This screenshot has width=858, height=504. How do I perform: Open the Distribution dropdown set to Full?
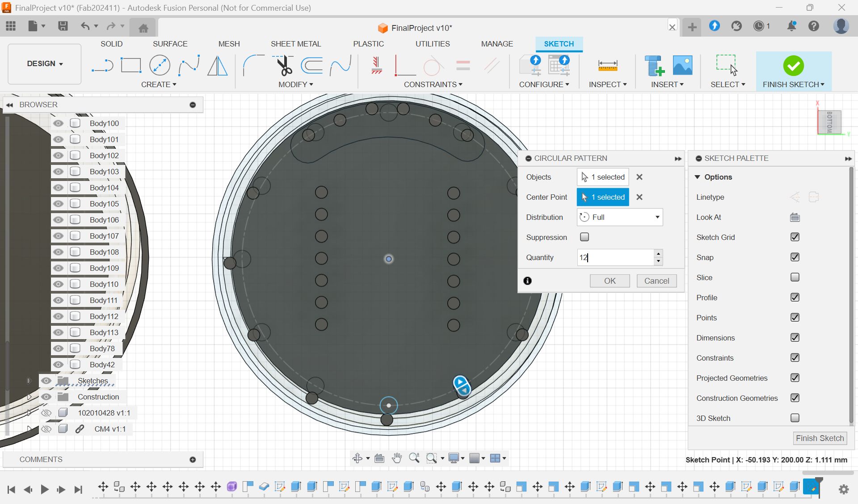(x=619, y=217)
